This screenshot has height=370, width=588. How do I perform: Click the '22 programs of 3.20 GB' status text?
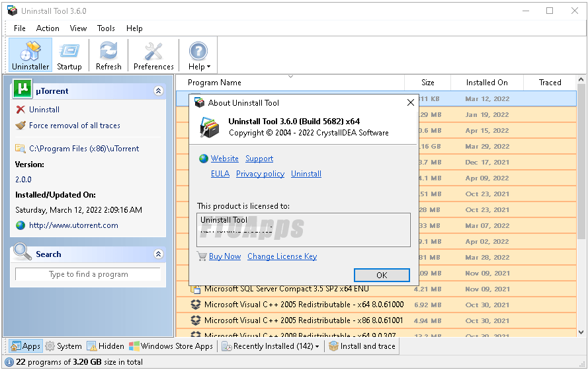coord(79,362)
